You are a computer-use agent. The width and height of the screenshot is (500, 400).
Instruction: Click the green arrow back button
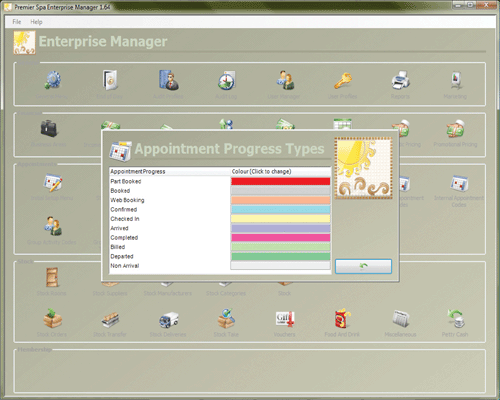pos(363,267)
